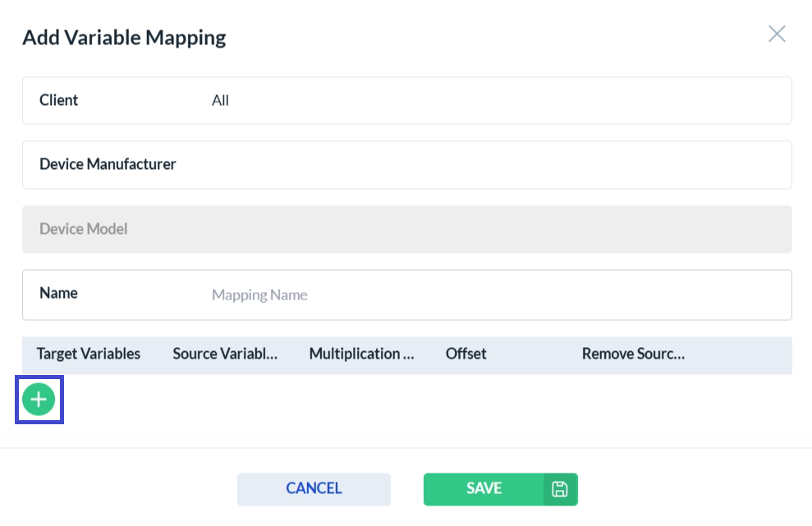Screen dimensions: 812x526
Task: Focus the Mapping Name input field
Action: click(493, 295)
